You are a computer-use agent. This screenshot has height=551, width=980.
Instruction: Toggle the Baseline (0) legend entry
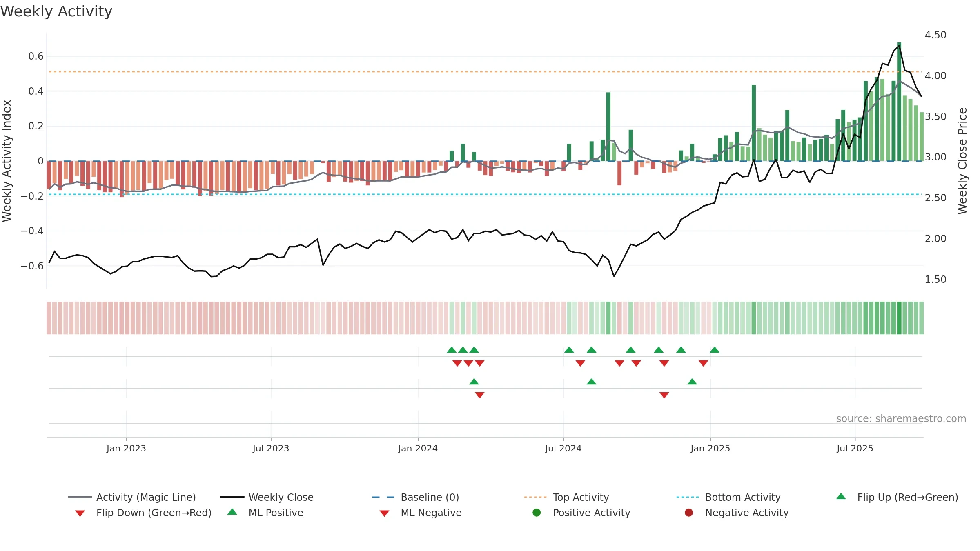[x=416, y=497]
